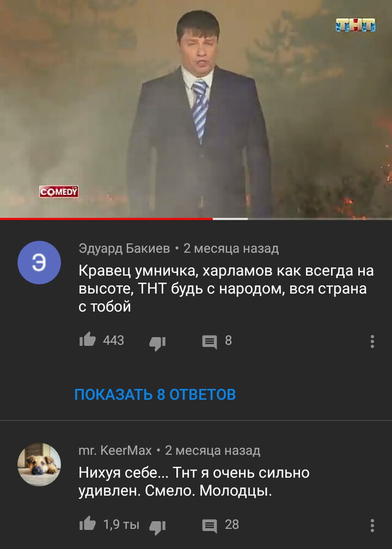Screen dimensions: 392x549
Task: Like Эдуард Бакиев's comment
Action: [88, 340]
